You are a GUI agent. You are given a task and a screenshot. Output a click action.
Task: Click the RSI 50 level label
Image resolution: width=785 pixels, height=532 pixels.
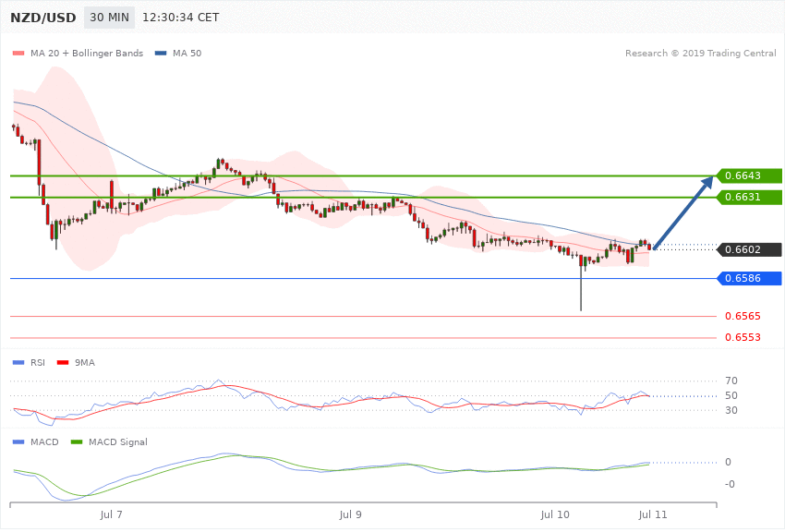(731, 396)
